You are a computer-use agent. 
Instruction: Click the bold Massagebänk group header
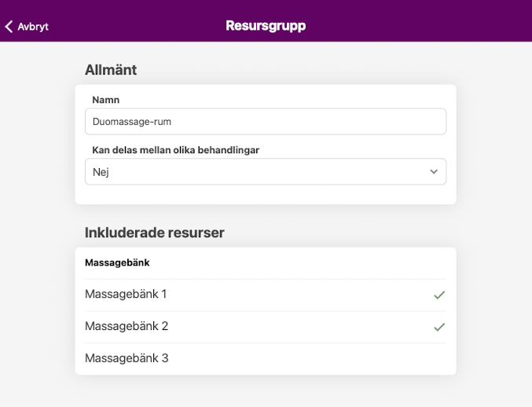(117, 262)
